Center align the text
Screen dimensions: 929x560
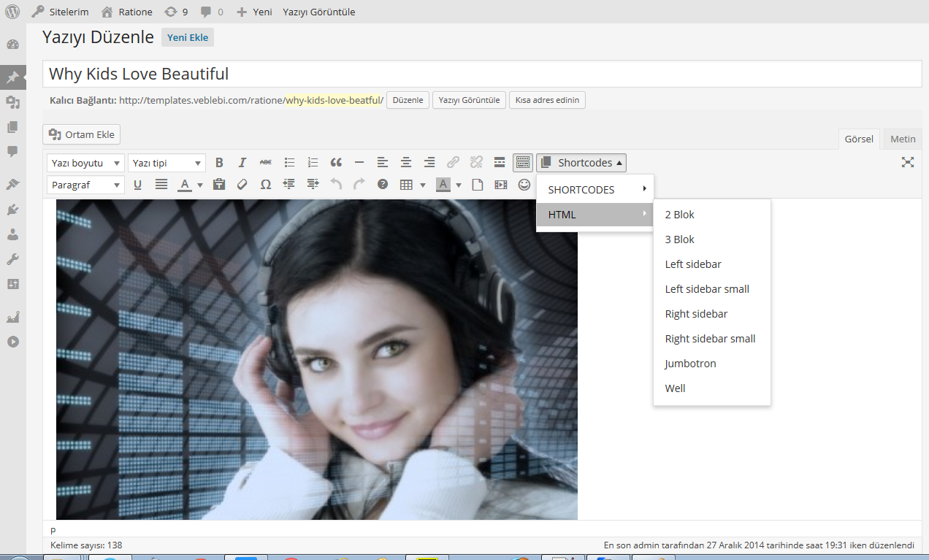(x=406, y=163)
